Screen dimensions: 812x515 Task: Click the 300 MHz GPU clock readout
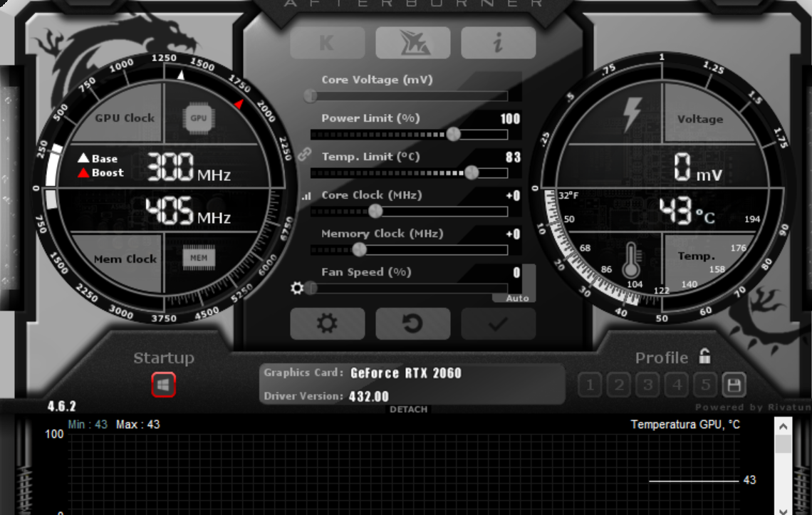tap(189, 167)
